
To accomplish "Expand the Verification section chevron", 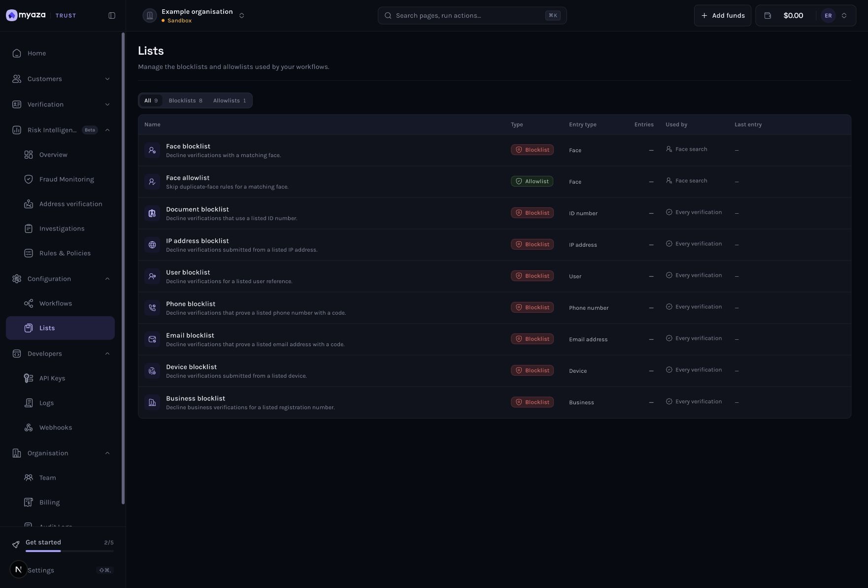I will 107,104.
